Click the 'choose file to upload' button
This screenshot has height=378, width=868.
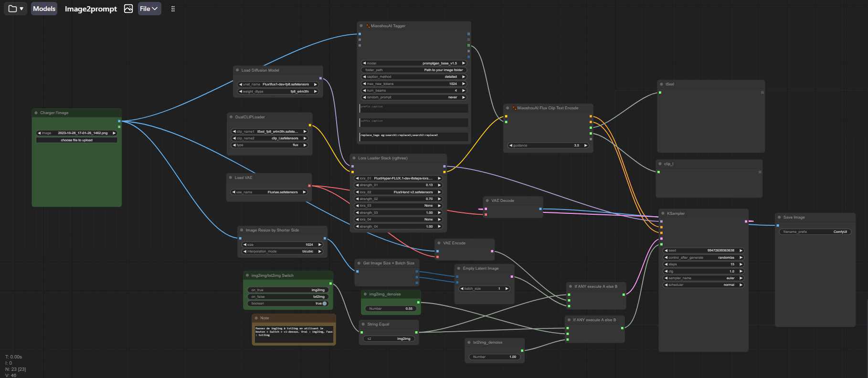pyautogui.click(x=76, y=140)
